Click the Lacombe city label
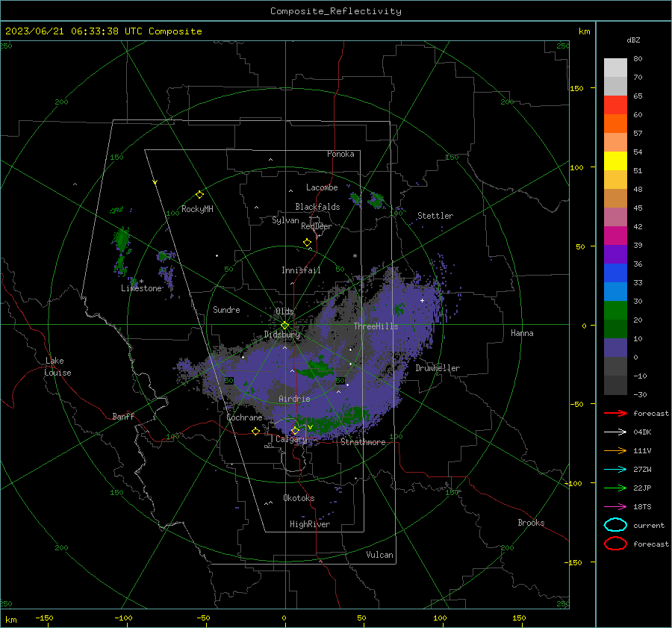672x628 pixels. (x=322, y=187)
